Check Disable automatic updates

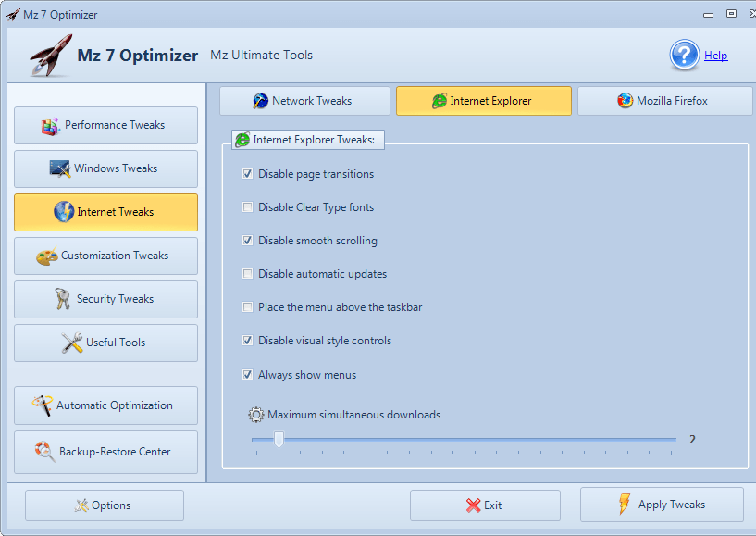point(247,273)
